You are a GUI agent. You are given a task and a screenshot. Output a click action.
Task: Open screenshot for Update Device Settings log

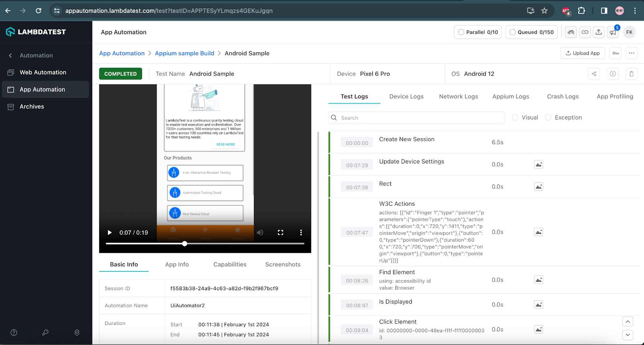[x=538, y=164]
